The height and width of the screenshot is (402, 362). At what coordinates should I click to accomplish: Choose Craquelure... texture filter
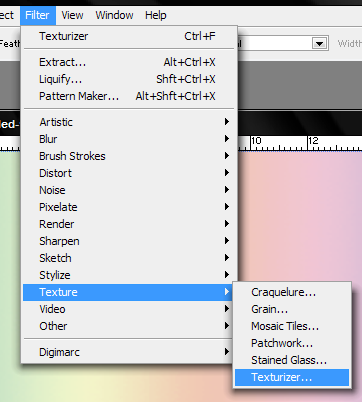(x=292, y=292)
